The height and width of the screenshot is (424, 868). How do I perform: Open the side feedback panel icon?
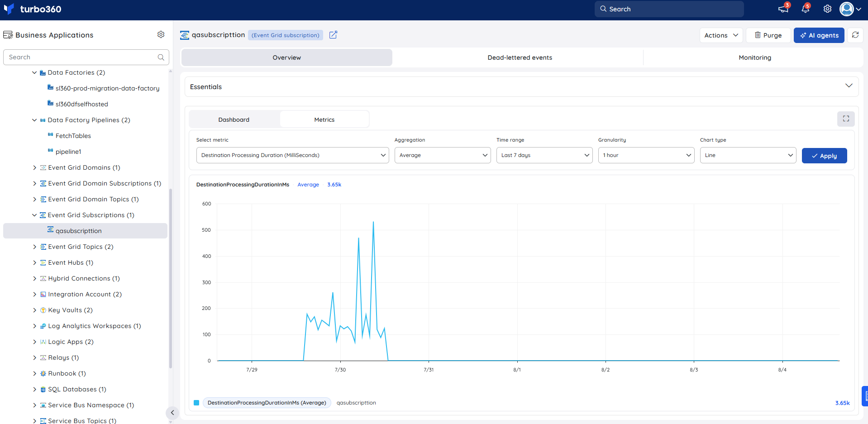[x=865, y=396]
